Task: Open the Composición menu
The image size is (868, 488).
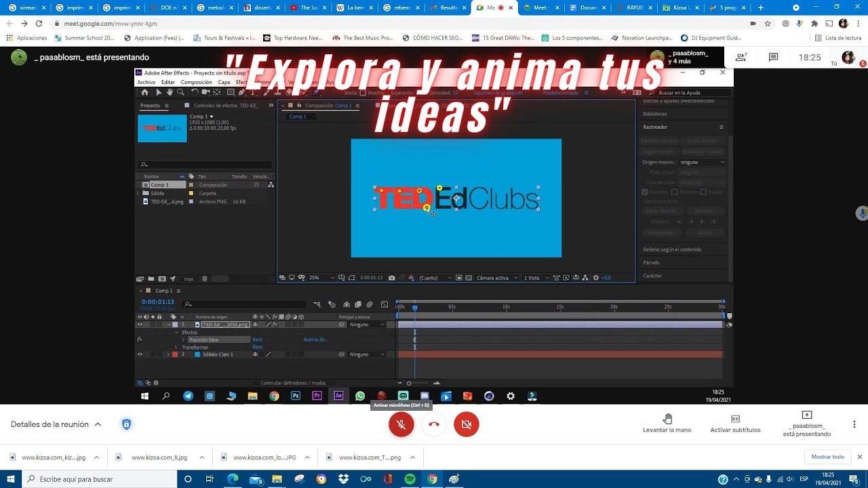Action: [196, 82]
